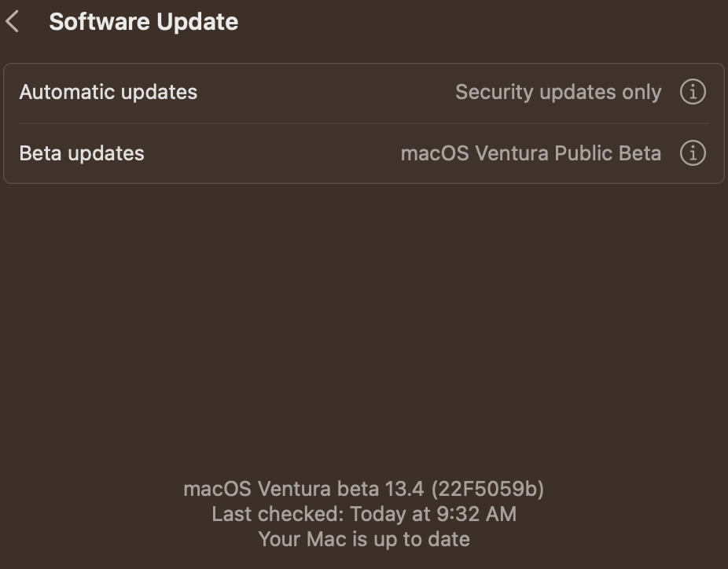Image resolution: width=728 pixels, height=569 pixels.
Task: Click the word 'Update' in the page title
Action: pos(197,22)
